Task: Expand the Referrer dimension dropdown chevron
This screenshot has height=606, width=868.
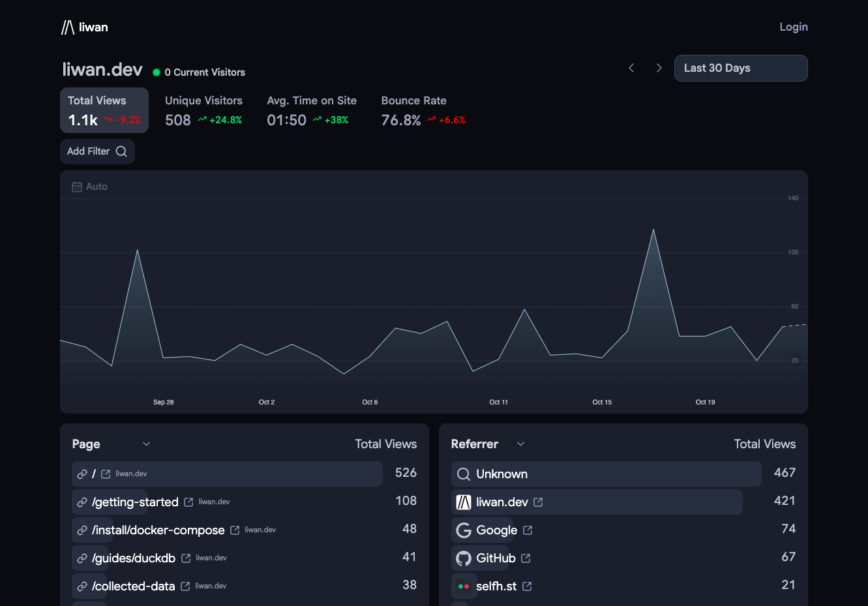Action: (520, 444)
